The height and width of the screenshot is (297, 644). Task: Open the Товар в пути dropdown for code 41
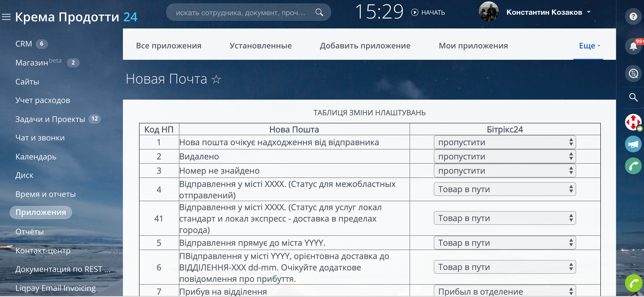504,218
